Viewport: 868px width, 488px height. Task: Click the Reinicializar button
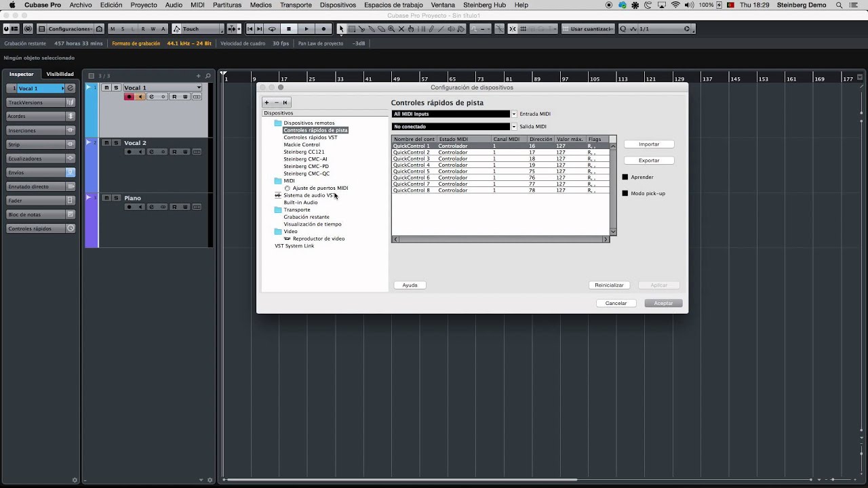click(609, 285)
